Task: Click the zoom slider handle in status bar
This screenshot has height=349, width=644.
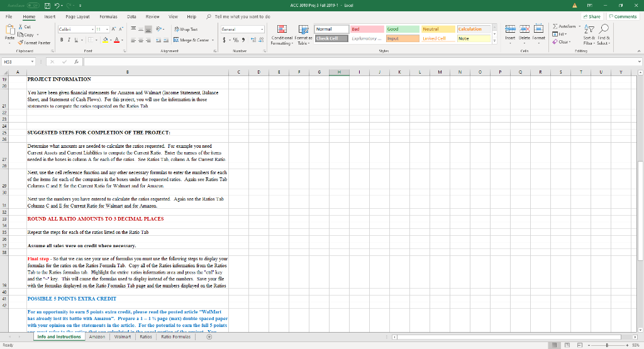Action: pyautogui.click(x=607, y=345)
